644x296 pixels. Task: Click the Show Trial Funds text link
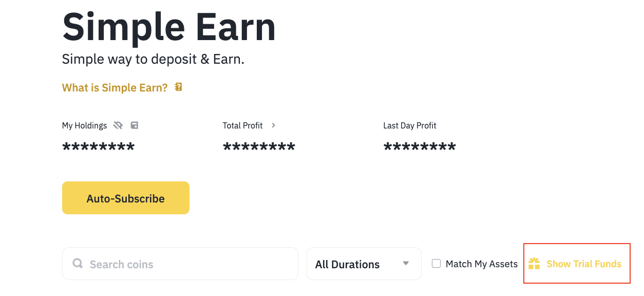584,264
